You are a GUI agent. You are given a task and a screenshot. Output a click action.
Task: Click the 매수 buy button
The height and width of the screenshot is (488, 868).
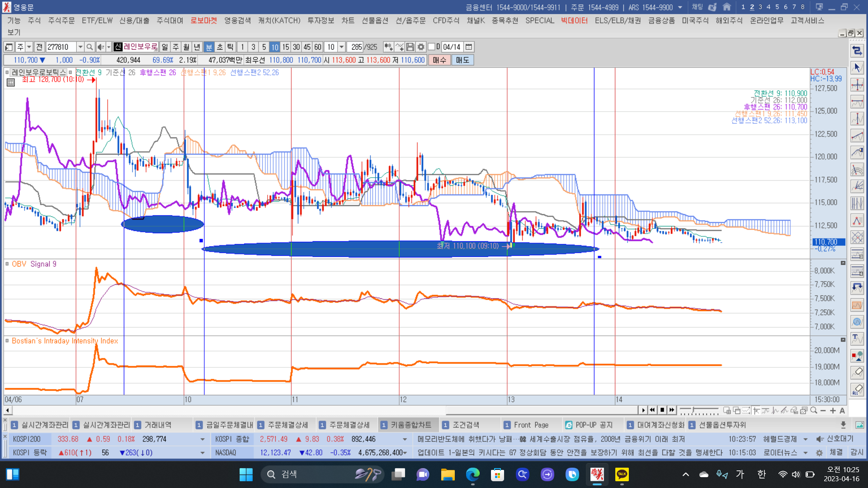click(439, 60)
